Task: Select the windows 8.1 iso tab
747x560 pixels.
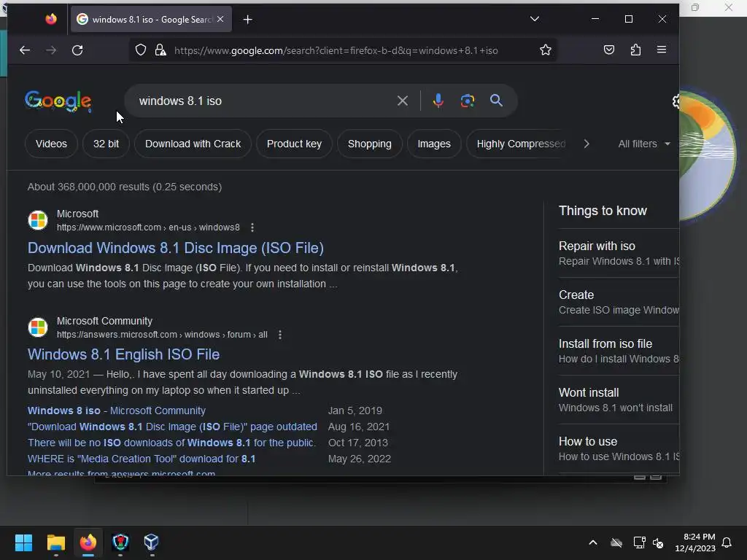Action: pos(151,19)
